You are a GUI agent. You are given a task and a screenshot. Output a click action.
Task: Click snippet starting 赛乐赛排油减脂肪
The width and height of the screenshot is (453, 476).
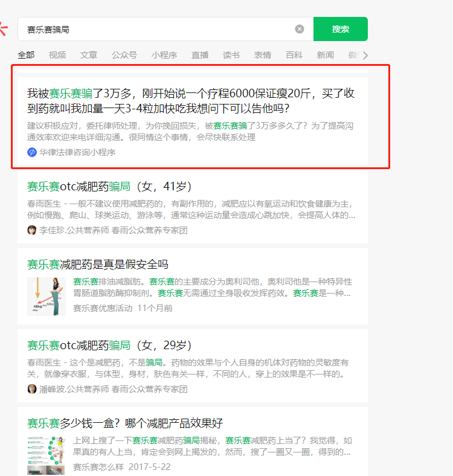click(x=213, y=287)
